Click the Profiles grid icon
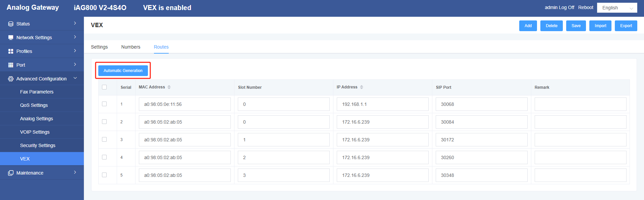Viewport: 644px width, 200px height. click(x=11, y=51)
